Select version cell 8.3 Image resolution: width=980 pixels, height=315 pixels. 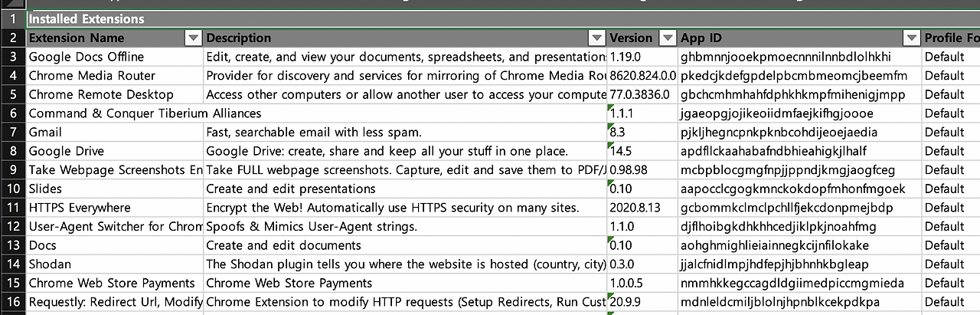(643, 132)
